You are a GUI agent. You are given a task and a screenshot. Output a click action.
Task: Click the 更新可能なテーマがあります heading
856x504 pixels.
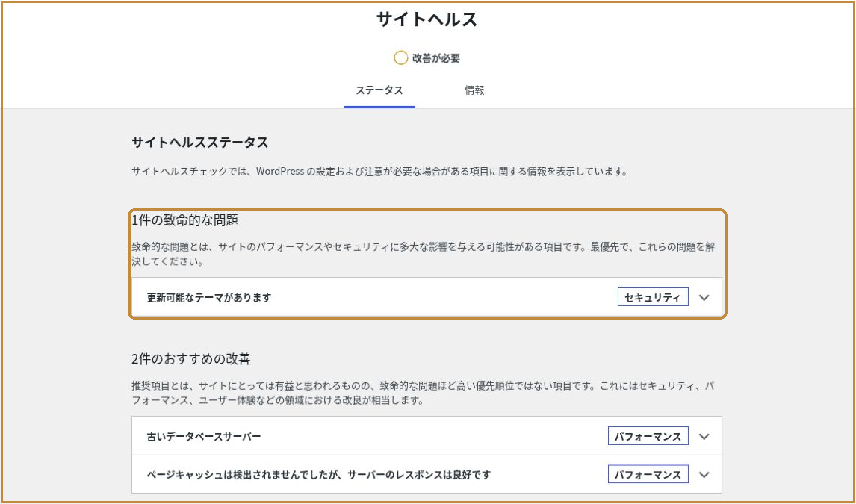pyautogui.click(x=209, y=298)
